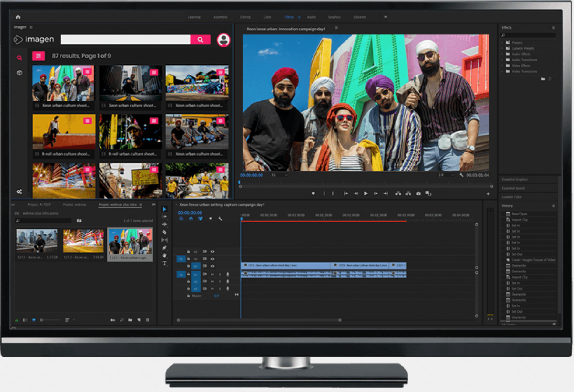Select the graffiti wall thumbnail in Imagen results

pos(197,83)
